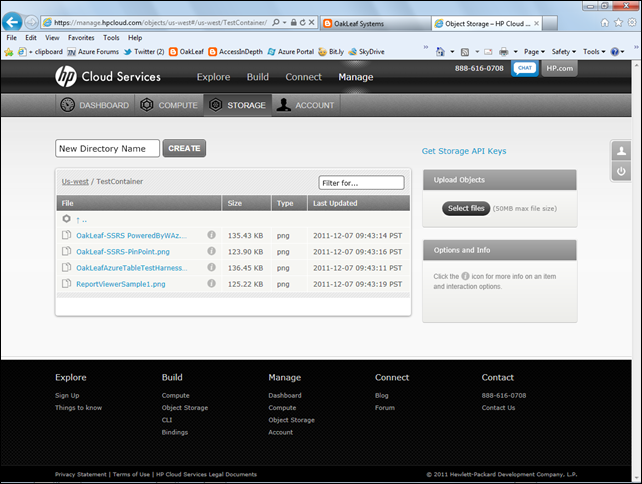Open the Safety dropdown in command bar
This screenshot has height=484, width=642.
pyautogui.click(x=563, y=52)
